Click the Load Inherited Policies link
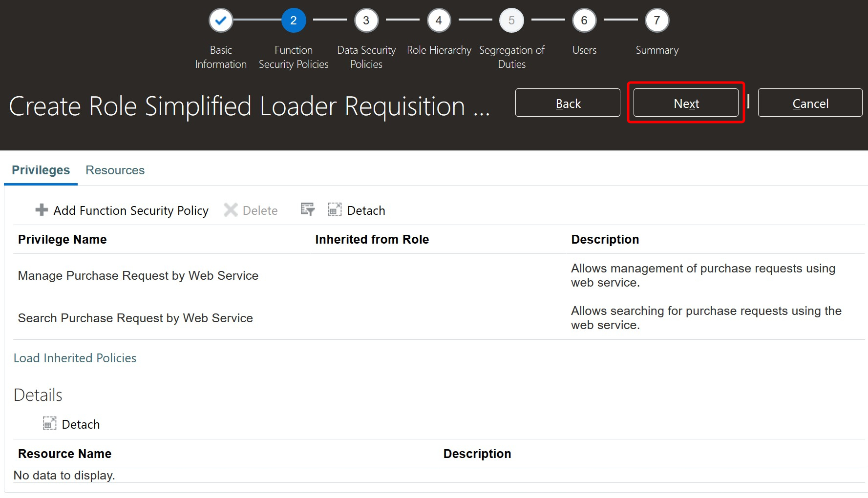This screenshot has height=498, width=868. tap(75, 358)
